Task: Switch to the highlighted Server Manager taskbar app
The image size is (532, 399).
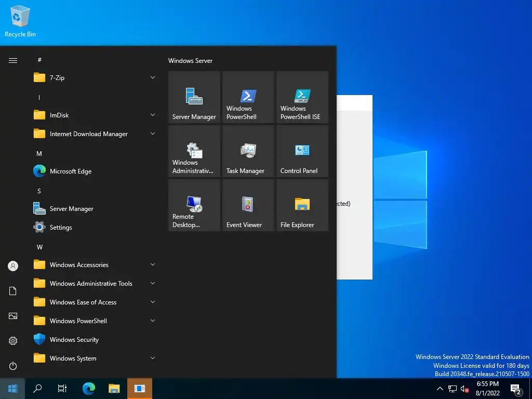Action: [139, 389]
